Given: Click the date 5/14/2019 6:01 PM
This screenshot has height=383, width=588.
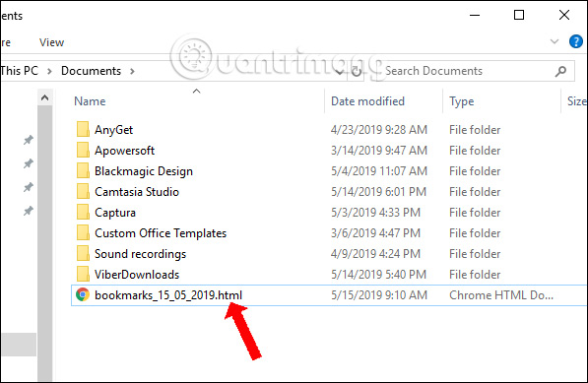Looking at the screenshot, I should tap(378, 192).
